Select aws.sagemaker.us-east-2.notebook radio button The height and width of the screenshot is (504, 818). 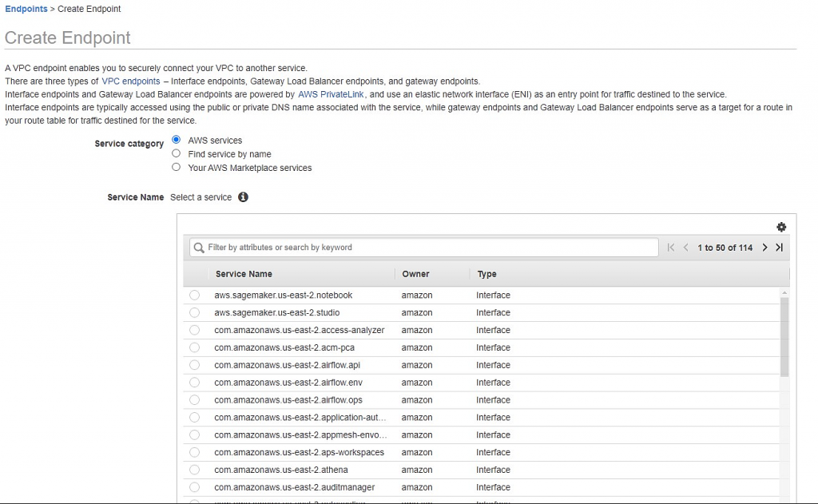(x=195, y=296)
